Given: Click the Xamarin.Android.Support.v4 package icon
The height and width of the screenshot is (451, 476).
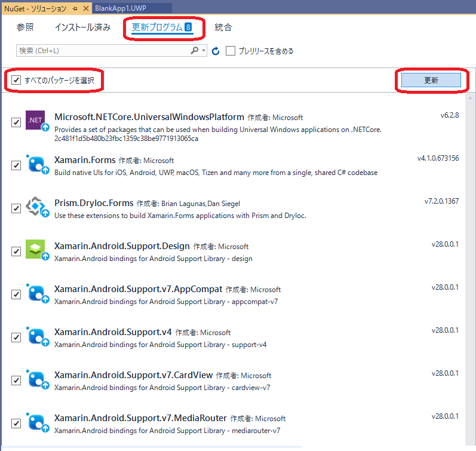Looking at the screenshot, I should 37,336.
